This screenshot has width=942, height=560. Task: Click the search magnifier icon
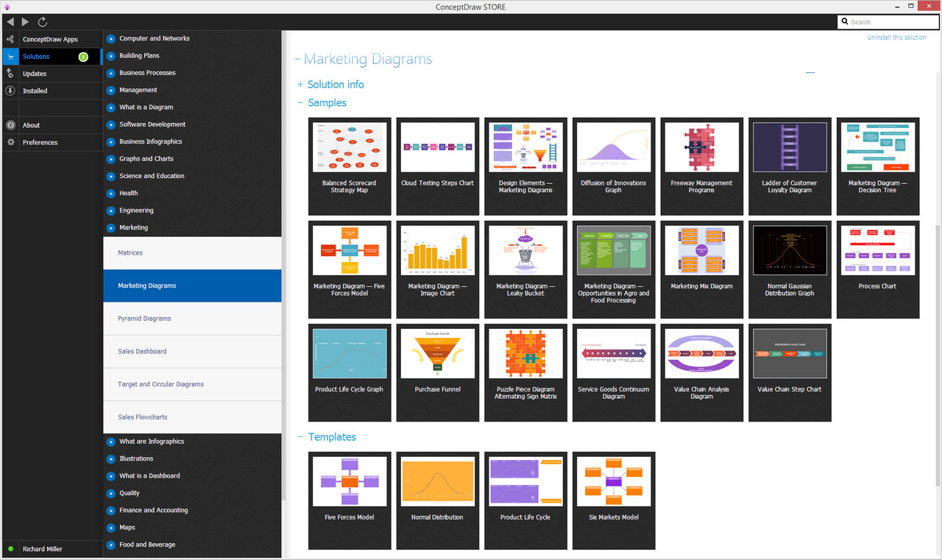845,22
